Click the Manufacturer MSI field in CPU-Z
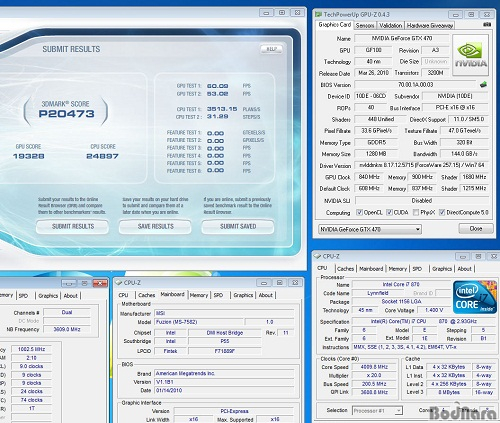Screen dimensions: 500x423 [224, 313]
